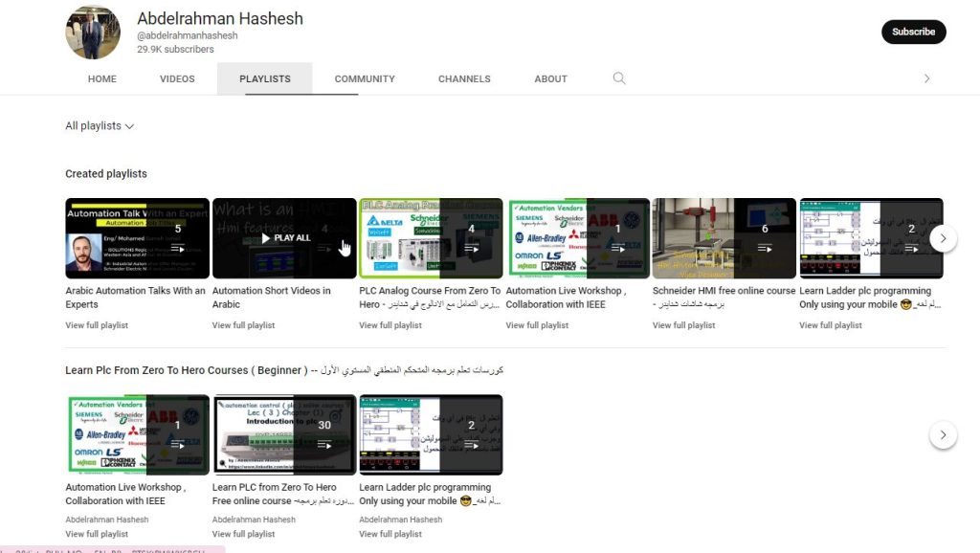
Task: Switch to the VIDEOS tab
Action: [176, 78]
